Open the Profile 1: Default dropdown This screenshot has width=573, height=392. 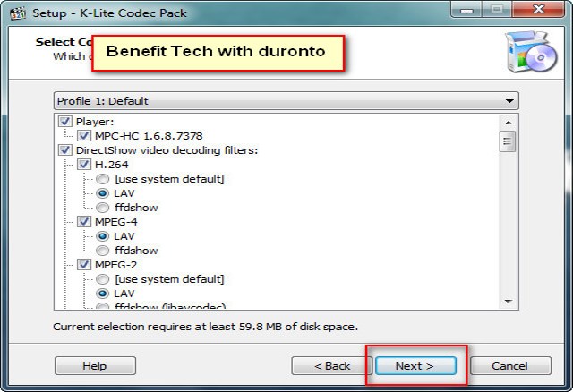click(286, 101)
